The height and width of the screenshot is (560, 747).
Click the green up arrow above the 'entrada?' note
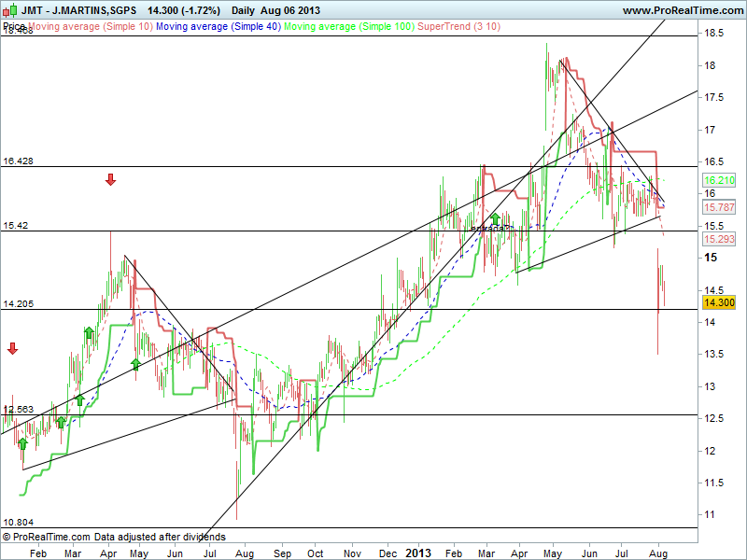coord(496,218)
